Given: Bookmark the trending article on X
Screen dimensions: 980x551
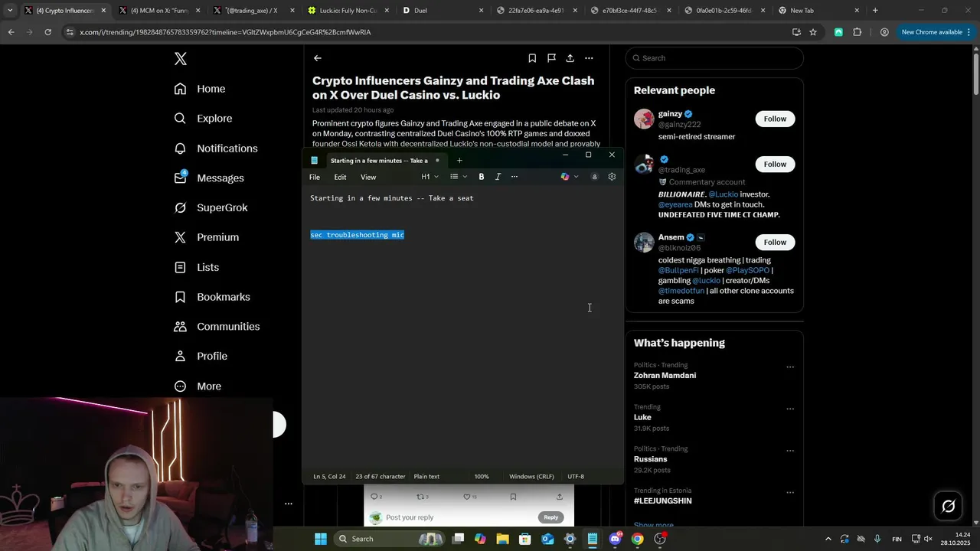Looking at the screenshot, I should 532,58.
